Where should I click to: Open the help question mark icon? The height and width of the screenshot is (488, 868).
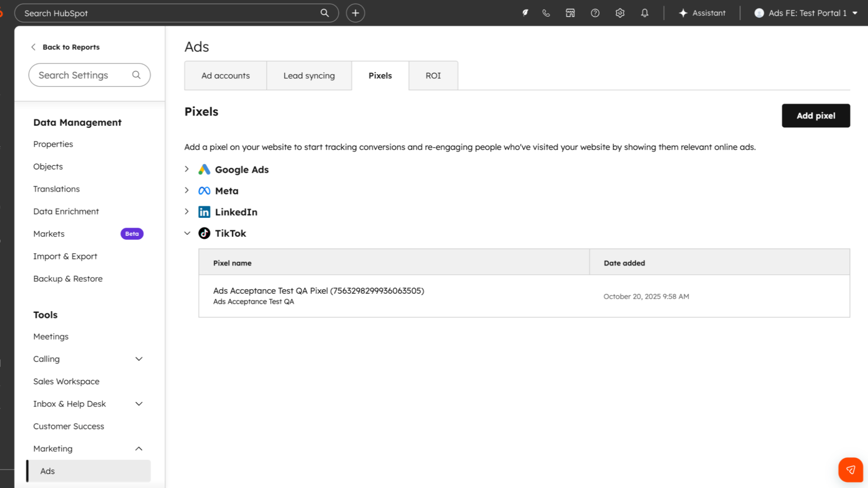(595, 13)
